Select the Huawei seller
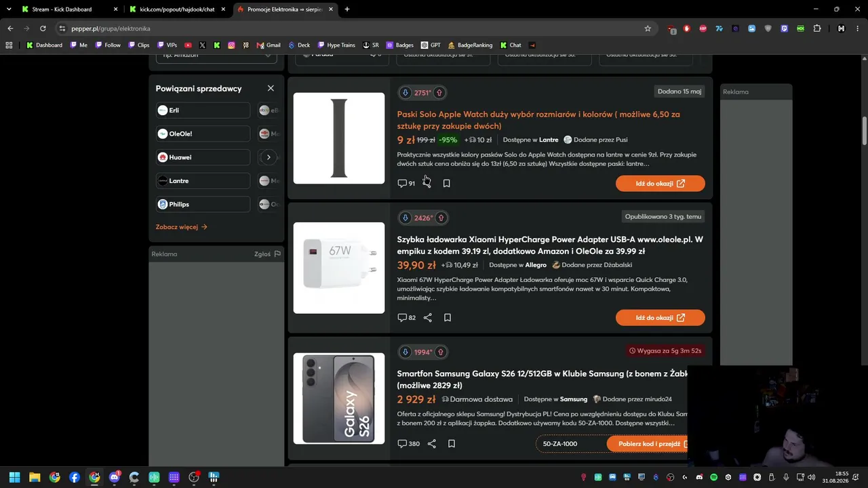The height and width of the screenshot is (488, 868). tap(203, 157)
